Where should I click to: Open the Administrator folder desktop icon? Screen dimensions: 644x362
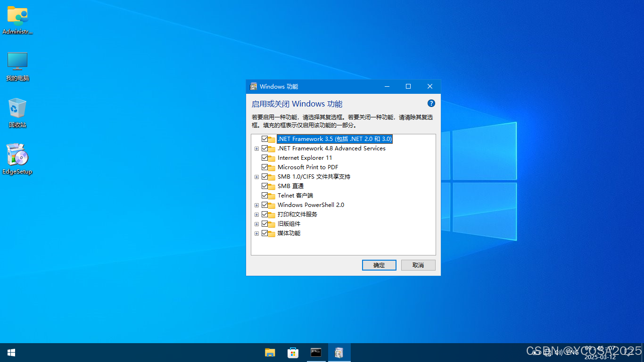(x=17, y=20)
